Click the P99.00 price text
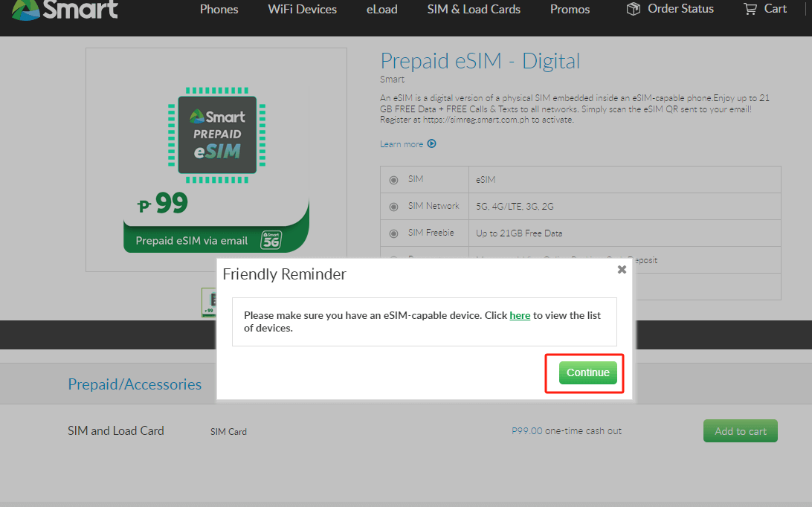 coord(526,431)
